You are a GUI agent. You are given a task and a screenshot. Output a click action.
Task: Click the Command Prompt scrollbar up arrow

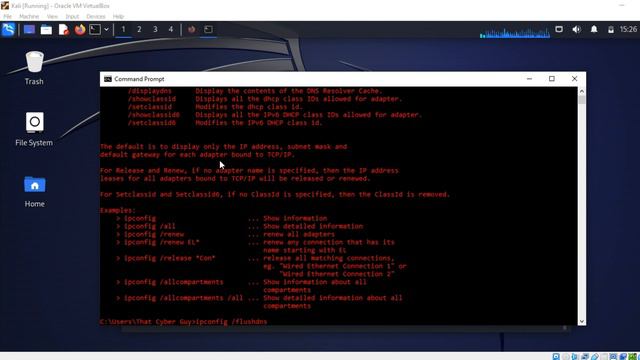coord(582,91)
